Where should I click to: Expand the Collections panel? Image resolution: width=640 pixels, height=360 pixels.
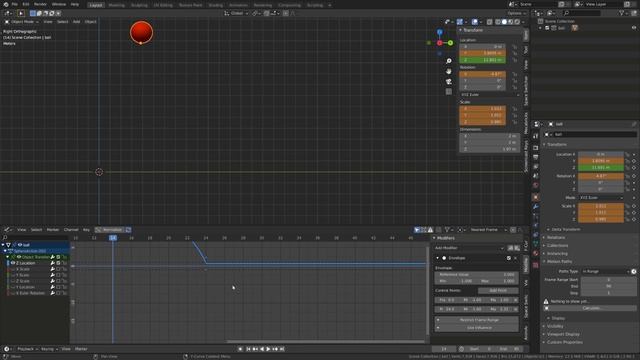pyautogui.click(x=557, y=245)
